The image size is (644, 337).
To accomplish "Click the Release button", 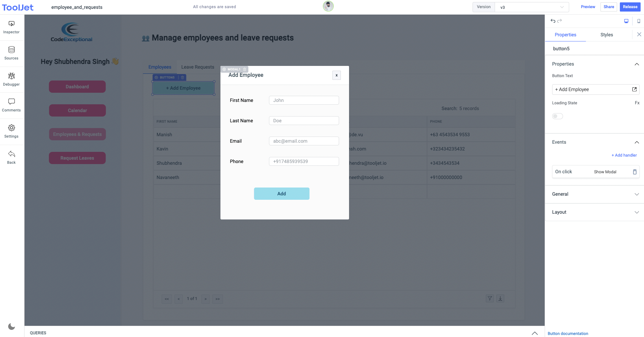I will [630, 7].
